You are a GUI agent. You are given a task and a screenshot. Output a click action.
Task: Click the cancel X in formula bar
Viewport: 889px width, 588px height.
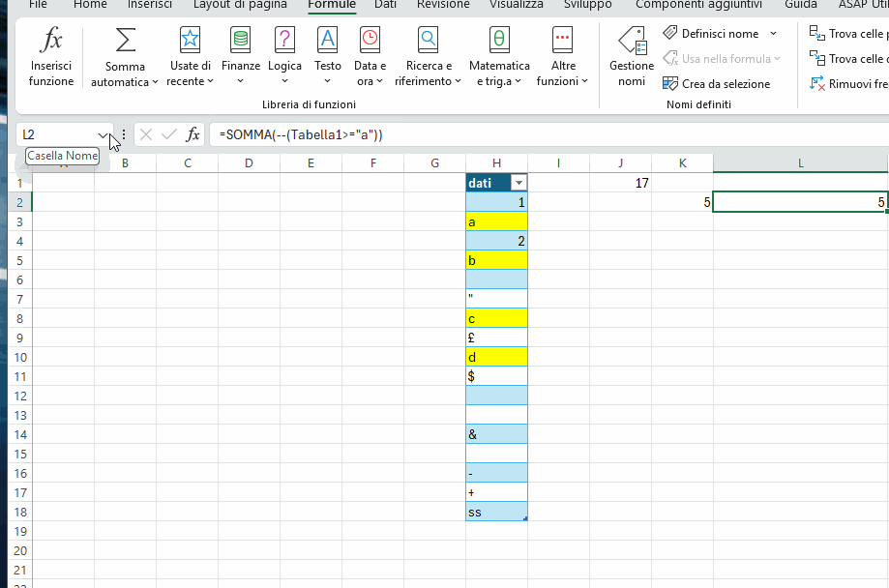pyautogui.click(x=146, y=134)
